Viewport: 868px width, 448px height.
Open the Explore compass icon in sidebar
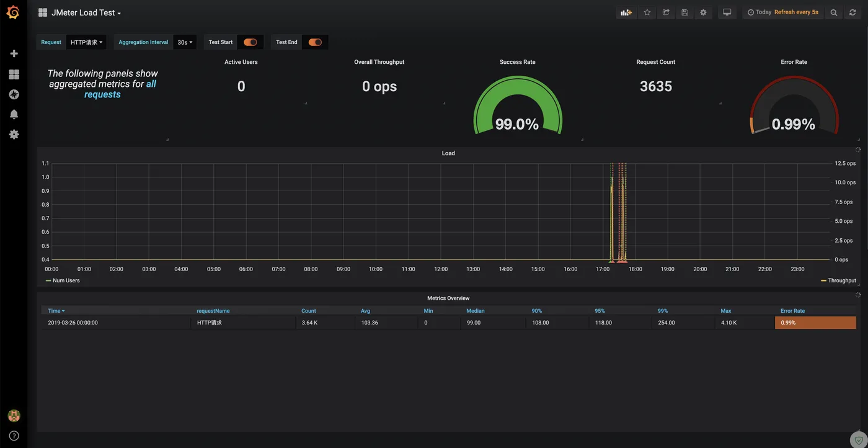coord(14,94)
